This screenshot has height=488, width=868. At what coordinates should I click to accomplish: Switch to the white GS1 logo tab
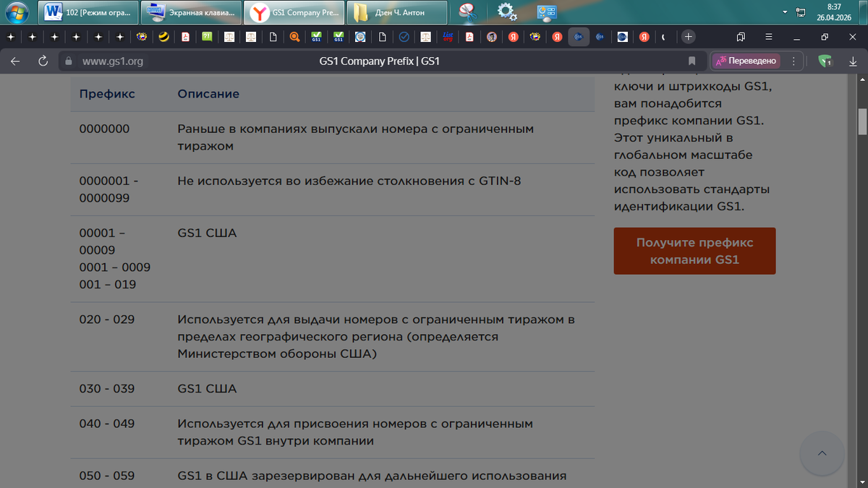pyautogui.click(x=622, y=36)
